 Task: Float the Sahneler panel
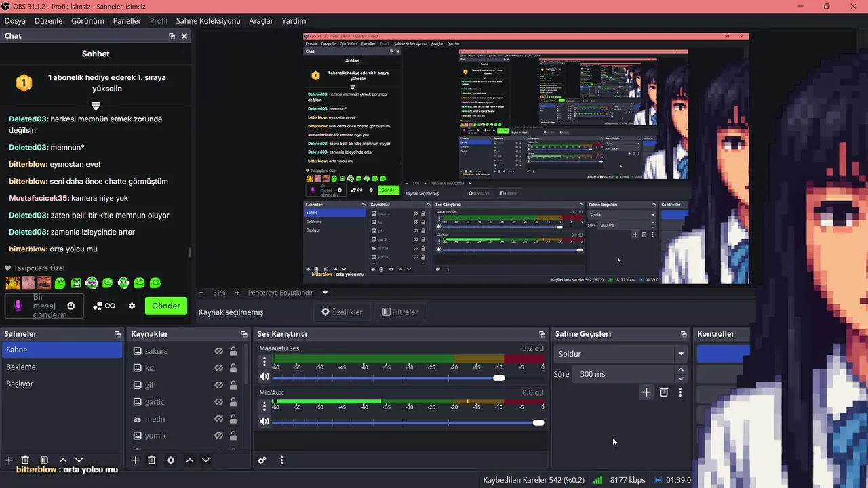(x=117, y=334)
